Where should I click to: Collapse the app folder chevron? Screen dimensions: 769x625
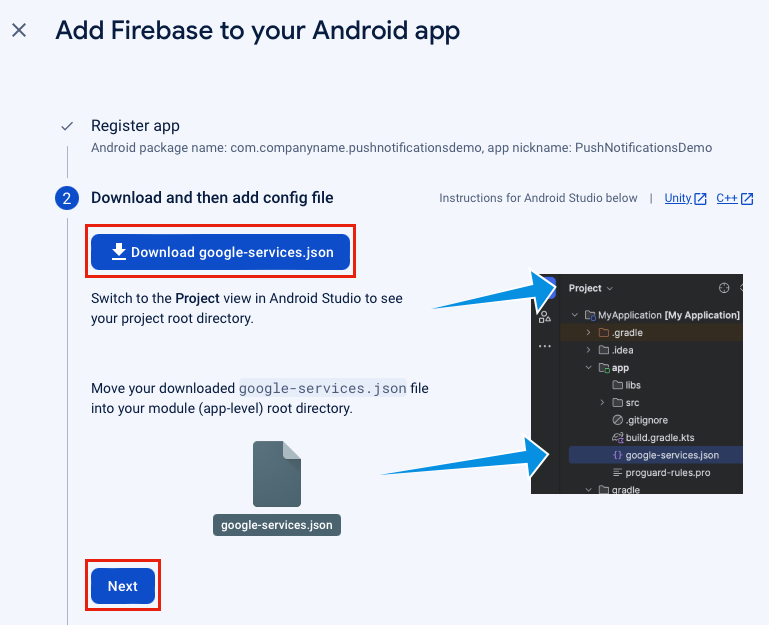coord(589,367)
